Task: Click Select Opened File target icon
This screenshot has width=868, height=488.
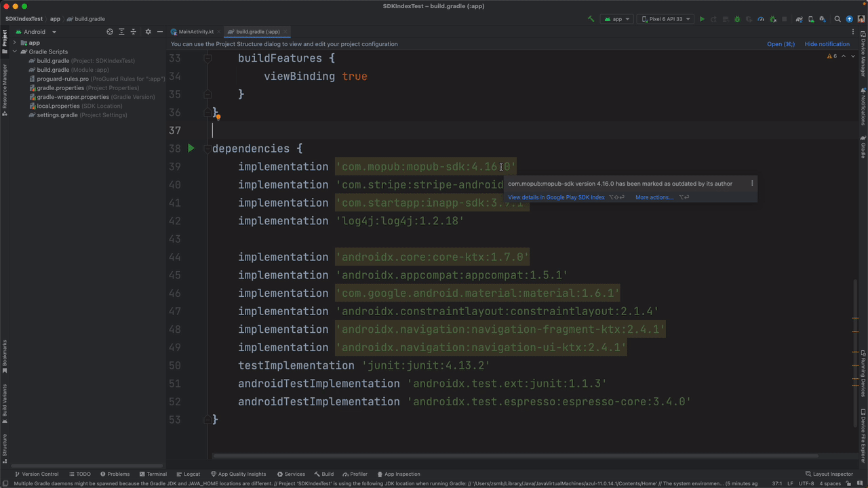Action: coord(110,32)
